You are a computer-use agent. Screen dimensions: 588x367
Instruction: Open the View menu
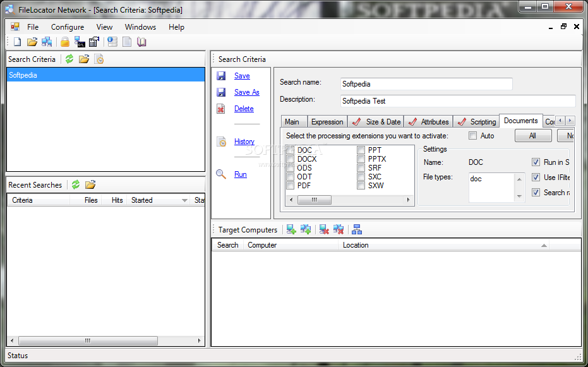[x=104, y=27]
